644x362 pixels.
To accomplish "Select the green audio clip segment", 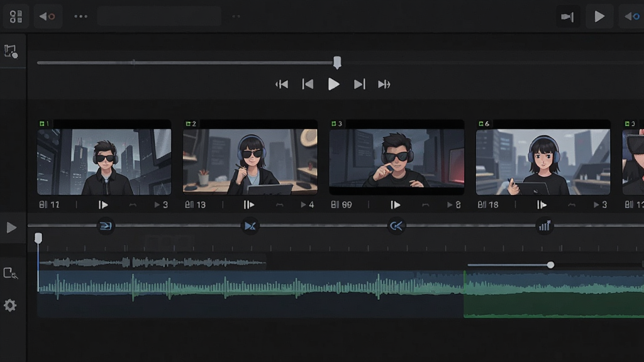I will pyautogui.click(x=553, y=294).
